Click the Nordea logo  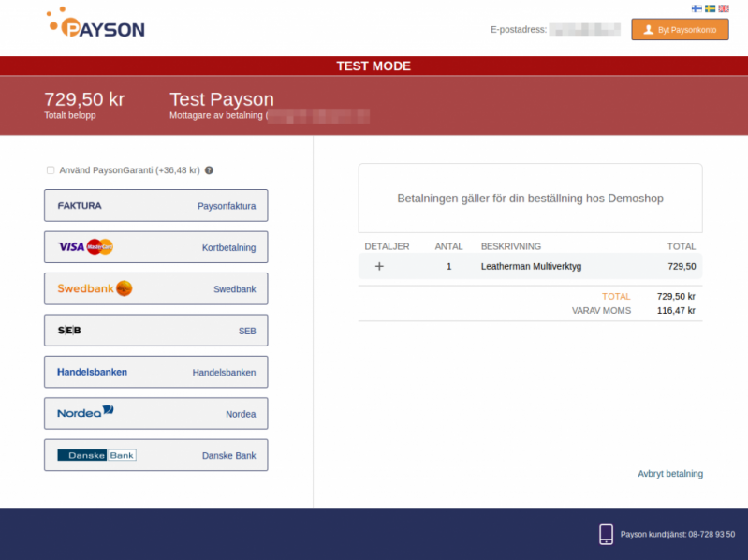coord(85,412)
